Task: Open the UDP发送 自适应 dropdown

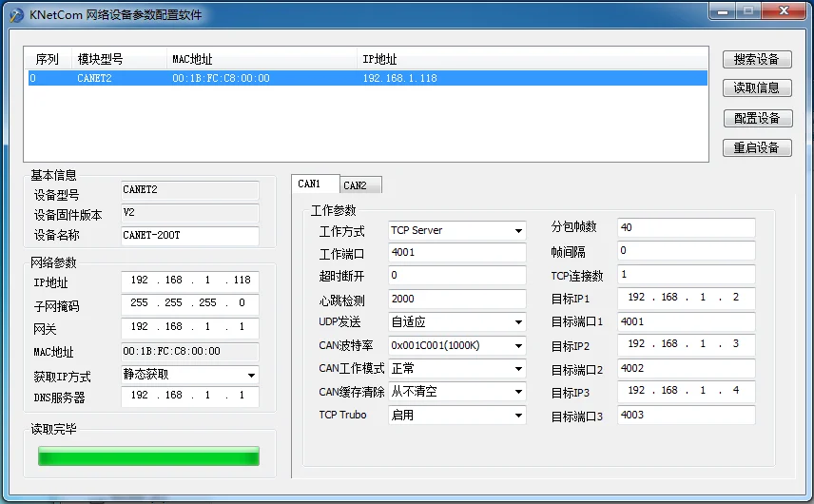Action: (456, 321)
